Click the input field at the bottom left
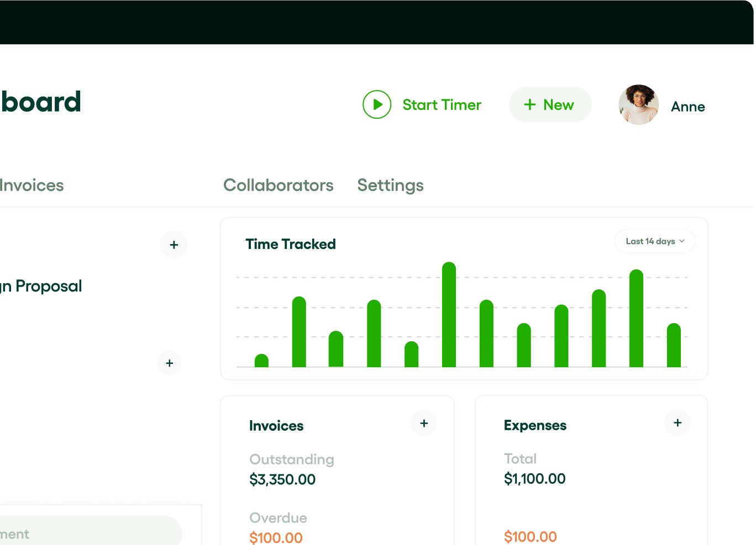Viewport: 756px width, 545px height. coord(88,531)
